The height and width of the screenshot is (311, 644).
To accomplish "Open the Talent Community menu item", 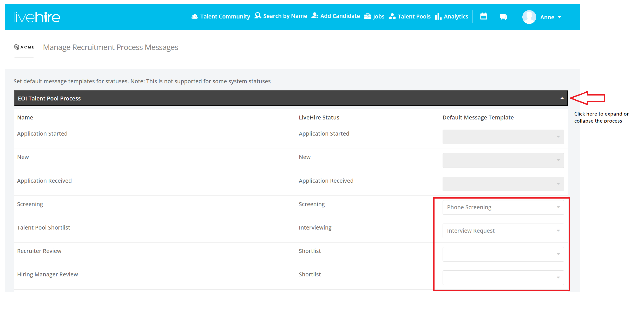I will pos(224,16).
